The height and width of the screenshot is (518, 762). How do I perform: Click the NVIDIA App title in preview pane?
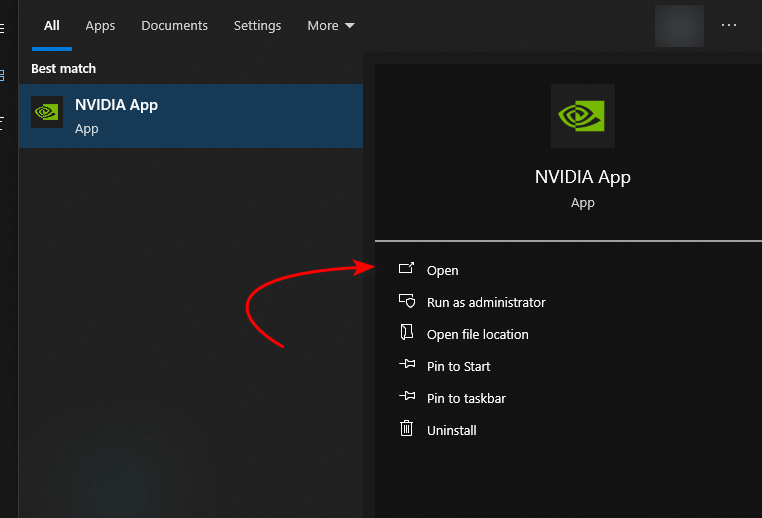point(583,177)
